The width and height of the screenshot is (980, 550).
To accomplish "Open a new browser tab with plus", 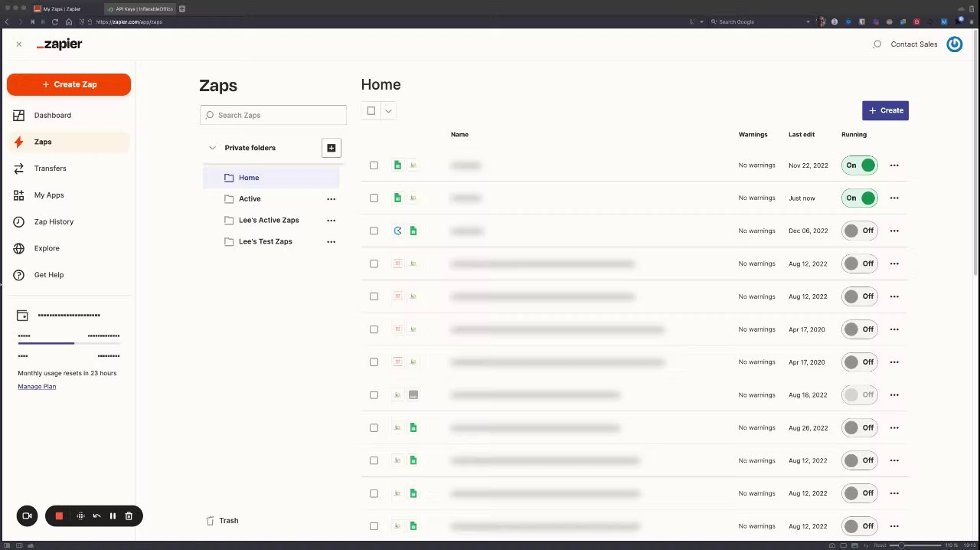I will (182, 8).
